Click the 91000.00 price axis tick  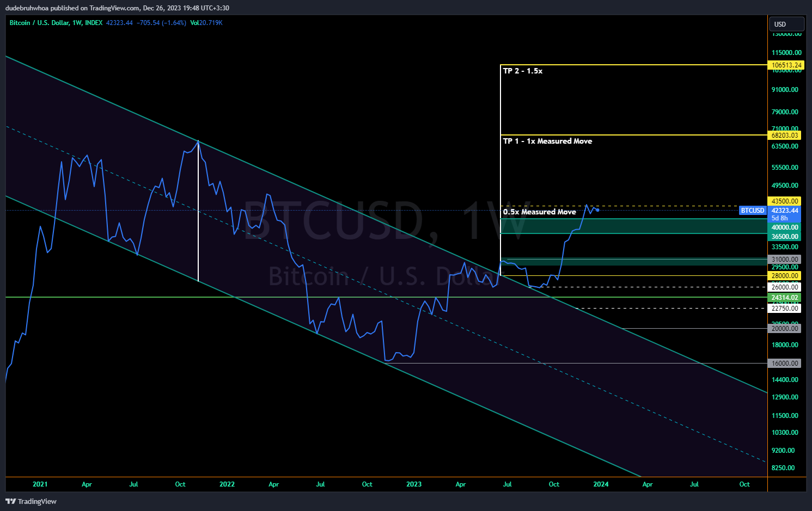[x=785, y=90]
